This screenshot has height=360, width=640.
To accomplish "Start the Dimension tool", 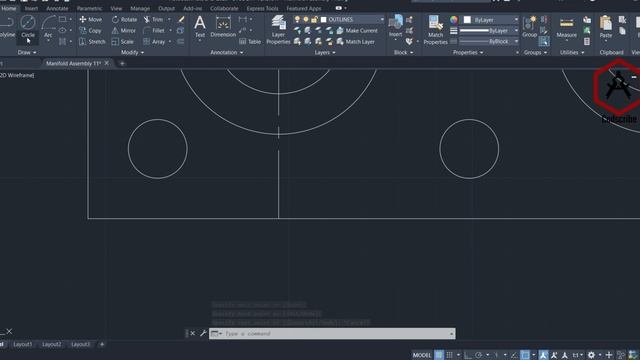I will [x=223, y=27].
